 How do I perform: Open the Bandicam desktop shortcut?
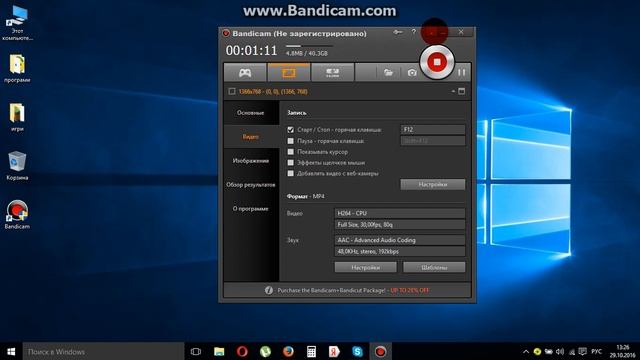pos(17,215)
